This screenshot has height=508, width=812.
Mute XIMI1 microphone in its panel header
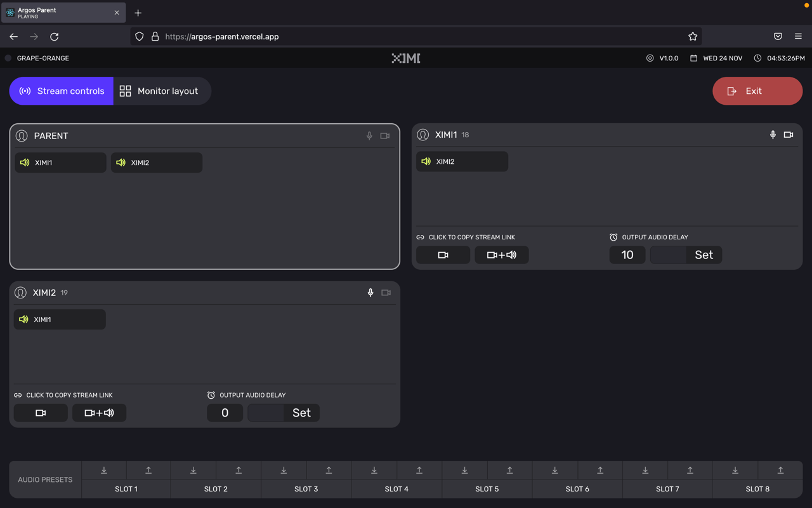(773, 135)
